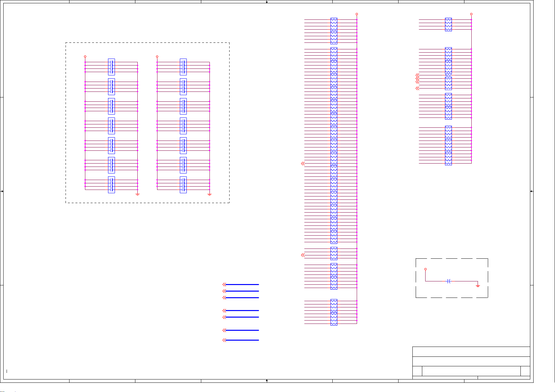Click the ground symbol under the right capacitor bank
The image size is (555, 392).
click(209, 194)
